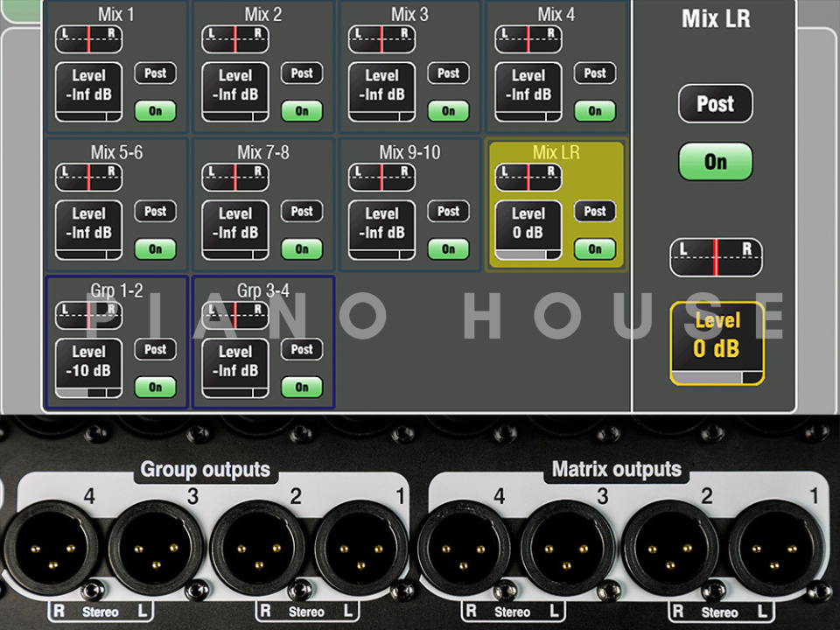Viewport: 840px width, 630px height.
Task: Toggle the Mix 1 On button
Action: click(x=155, y=111)
